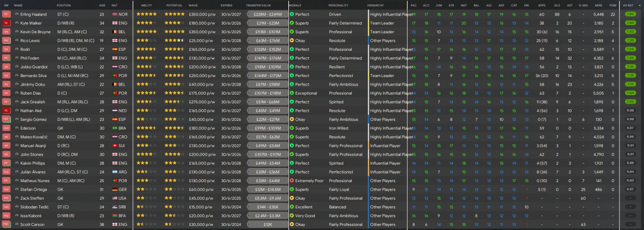Click the USA flag in Zack Steffen's row
The height and width of the screenshot is (230, 644).
pos(115,198)
